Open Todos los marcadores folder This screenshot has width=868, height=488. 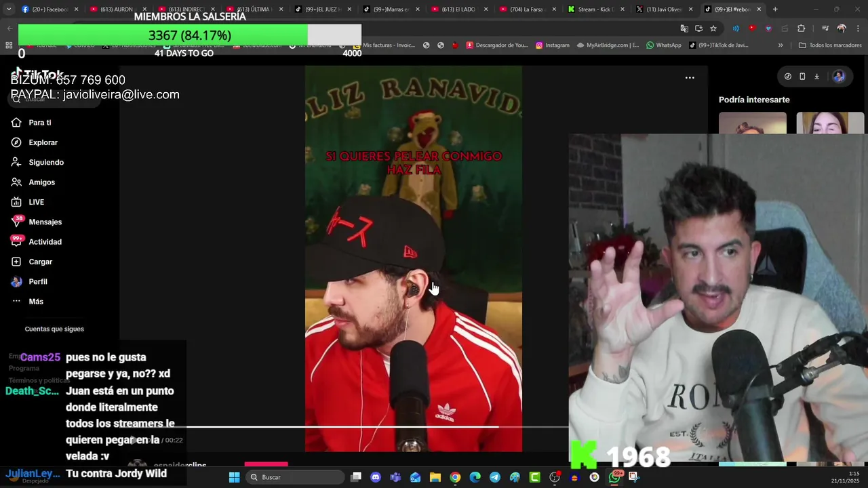click(830, 45)
